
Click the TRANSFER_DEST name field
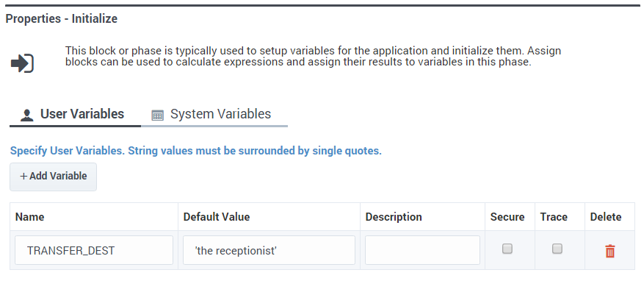tap(94, 250)
